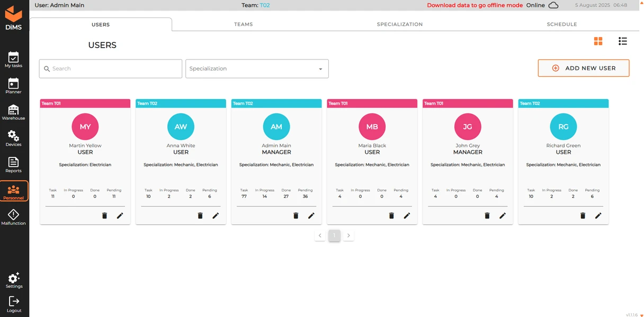The width and height of the screenshot is (644, 317).
Task: Go to previous page arrow
Action: tap(320, 235)
